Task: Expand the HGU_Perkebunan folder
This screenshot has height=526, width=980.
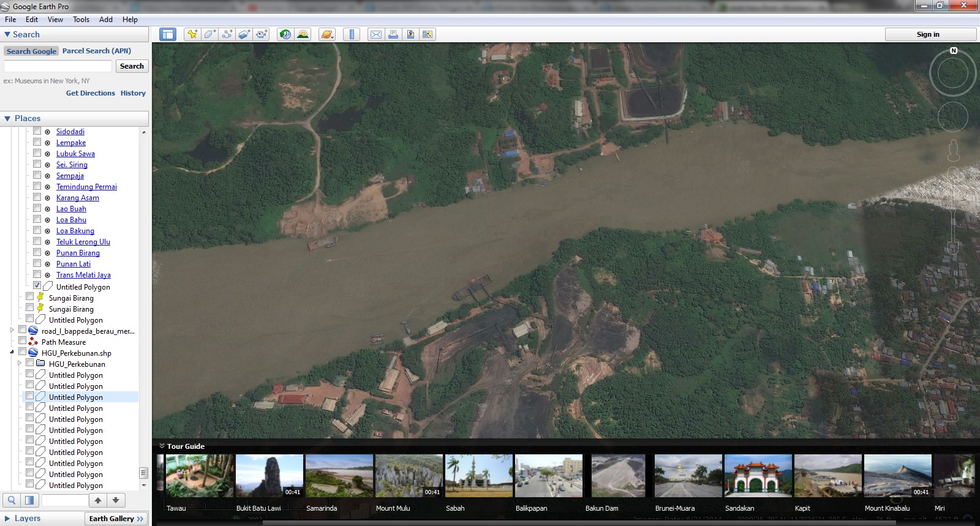Action: [20, 364]
